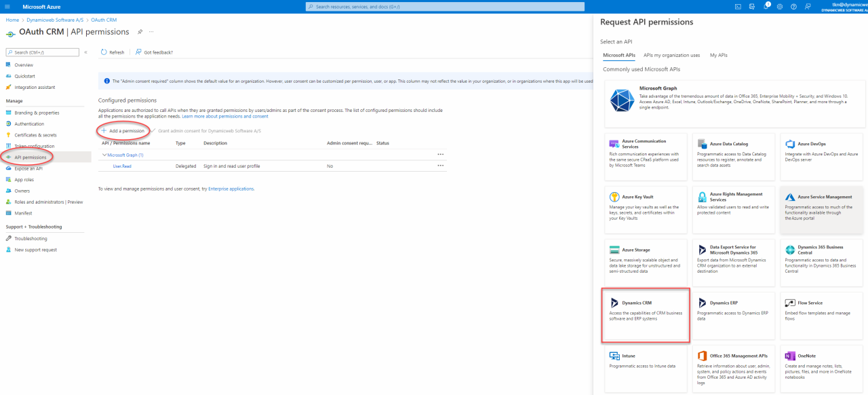The image size is (868, 395).
Task: Select the Azure Key Vault tile
Action: pyautogui.click(x=646, y=208)
